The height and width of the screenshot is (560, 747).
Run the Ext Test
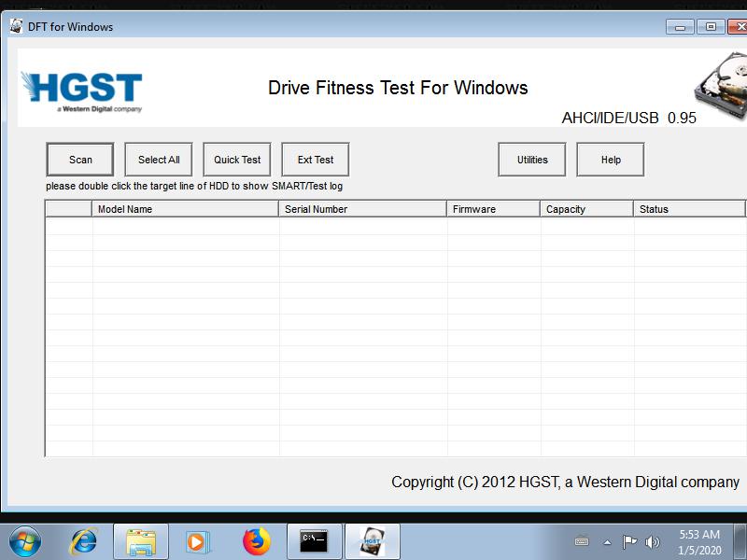316,160
